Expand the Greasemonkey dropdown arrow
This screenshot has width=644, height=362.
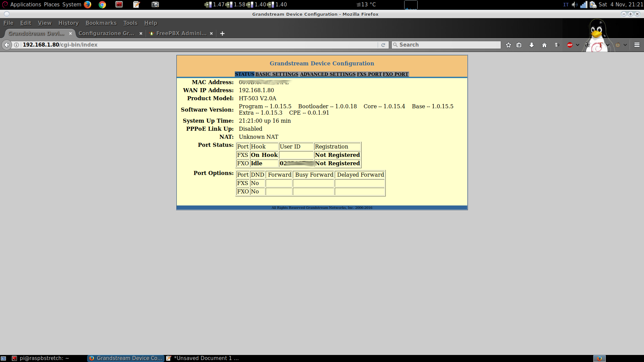tap(625, 45)
